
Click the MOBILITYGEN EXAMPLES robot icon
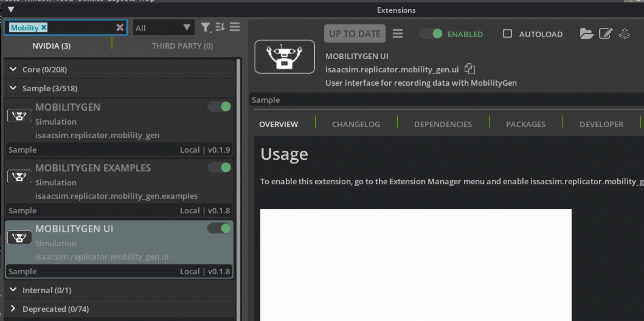pos(19,176)
